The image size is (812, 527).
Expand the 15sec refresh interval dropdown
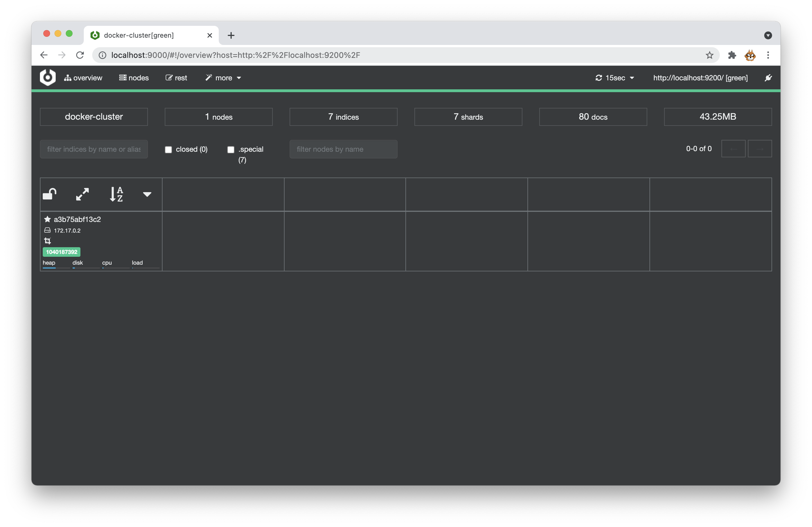(x=633, y=78)
